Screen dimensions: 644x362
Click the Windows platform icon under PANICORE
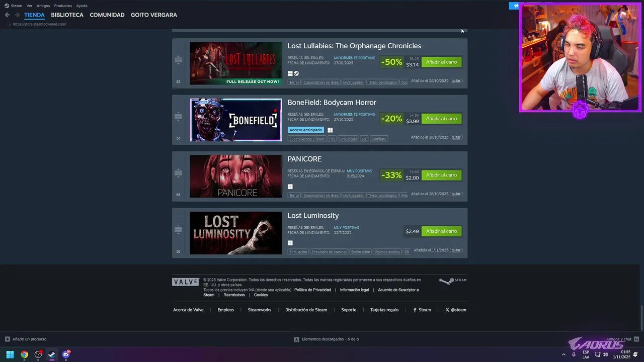[290, 187]
